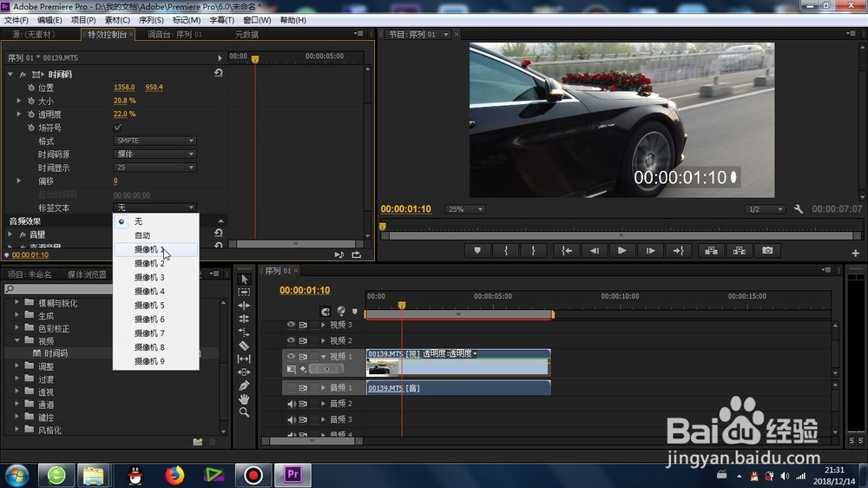
Task: Open program monitor settings wrench
Action: point(799,209)
